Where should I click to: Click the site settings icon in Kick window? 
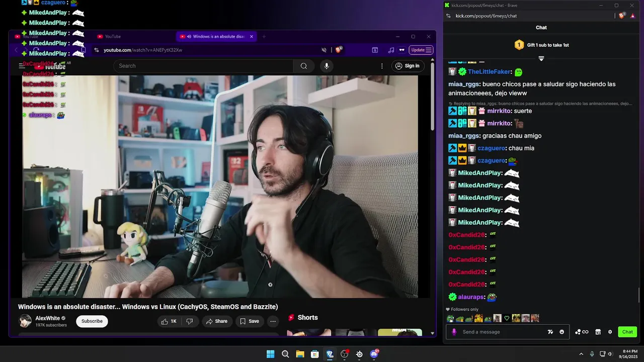448,16
